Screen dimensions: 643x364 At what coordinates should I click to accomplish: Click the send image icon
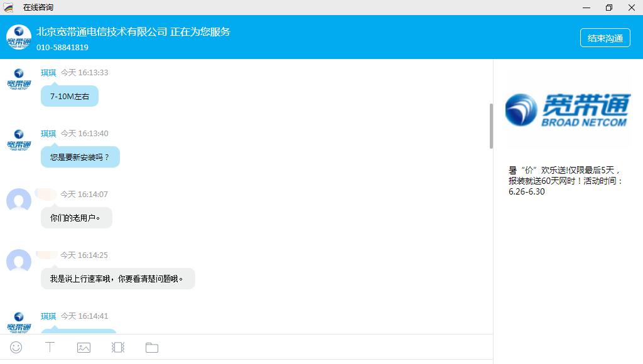click(84, 347)
